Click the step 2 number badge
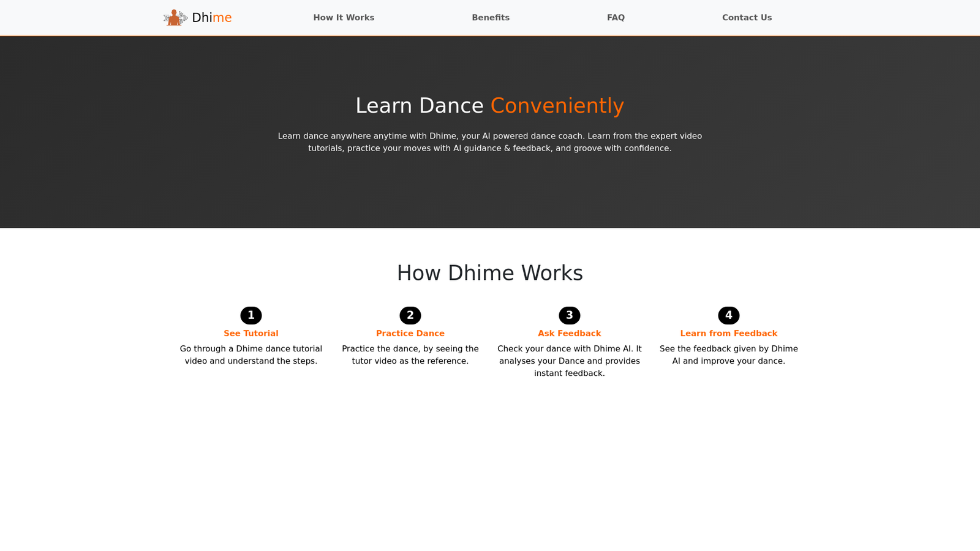This screenshot has height=551, width=980. pos(410,315)
